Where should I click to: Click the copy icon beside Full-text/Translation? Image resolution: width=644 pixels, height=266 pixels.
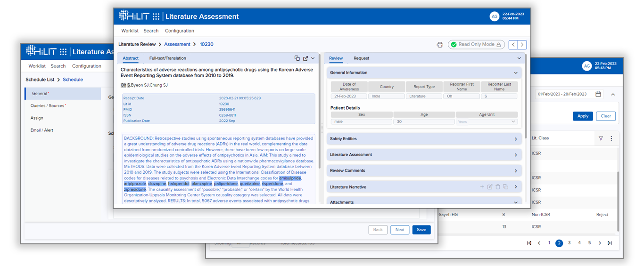click(x=297, y=58)
